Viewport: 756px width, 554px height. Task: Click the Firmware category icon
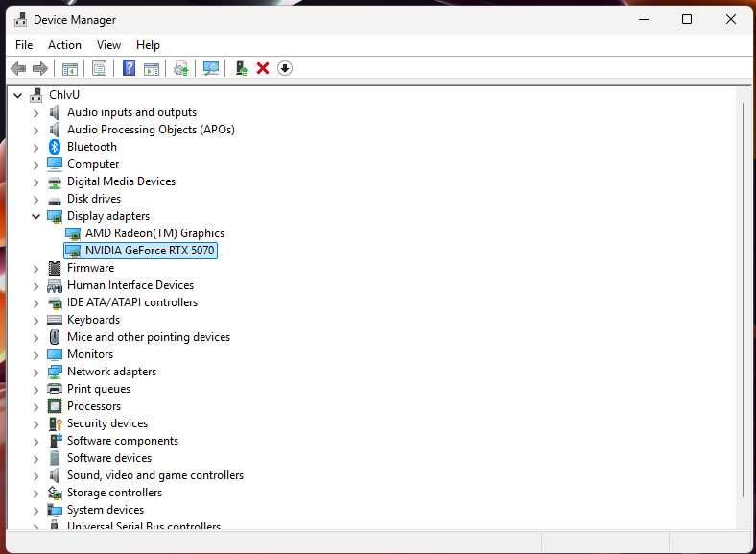55,268
